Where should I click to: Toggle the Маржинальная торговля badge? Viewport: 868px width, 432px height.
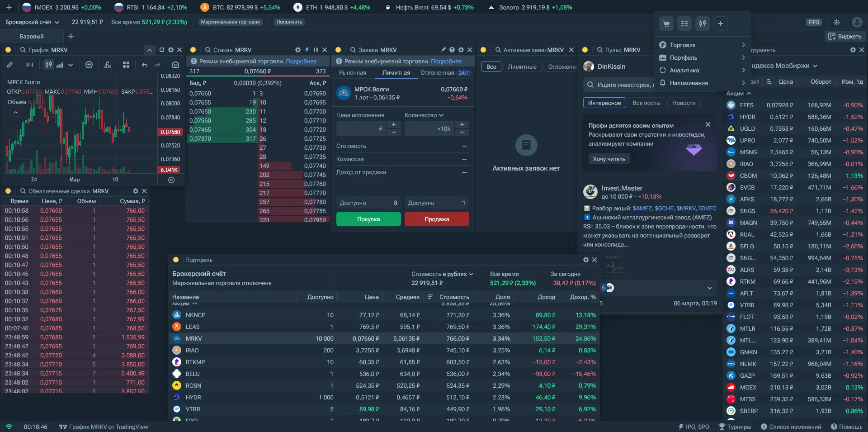231,22
